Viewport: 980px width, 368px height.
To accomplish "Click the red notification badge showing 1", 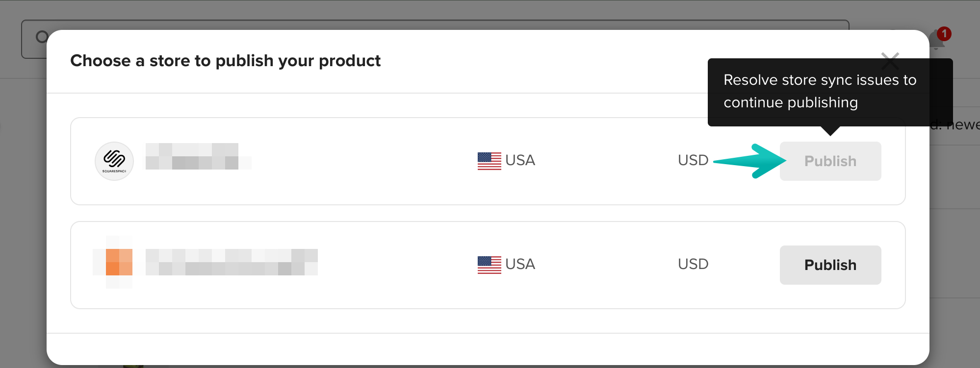I will click(x=944, y=34).
